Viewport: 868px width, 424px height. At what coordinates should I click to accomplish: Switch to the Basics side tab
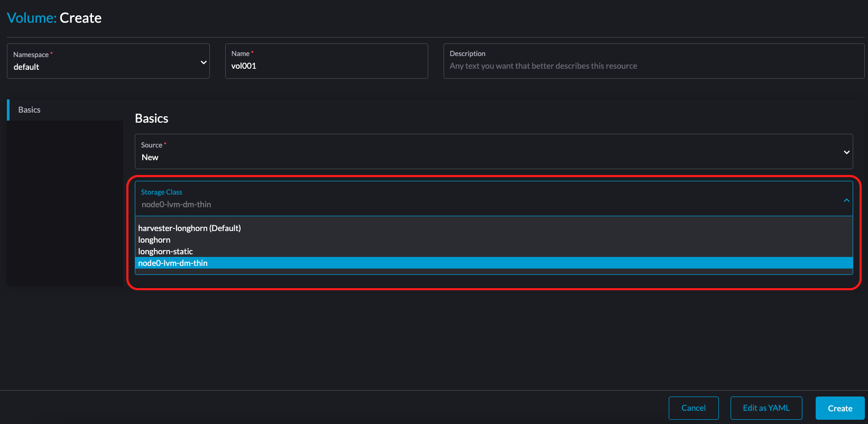[30, 110]
